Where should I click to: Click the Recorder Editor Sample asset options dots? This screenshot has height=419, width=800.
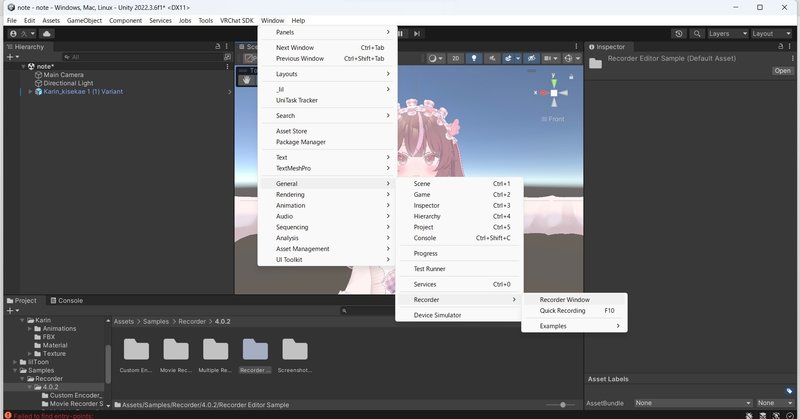791,58
